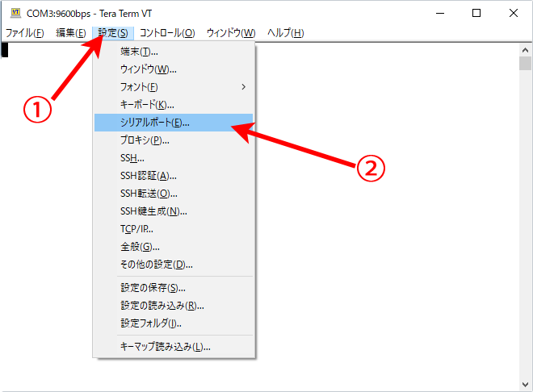The image size is (533, 392).
Task: Open the ヘルプ(H) menu
Action: 285,33
